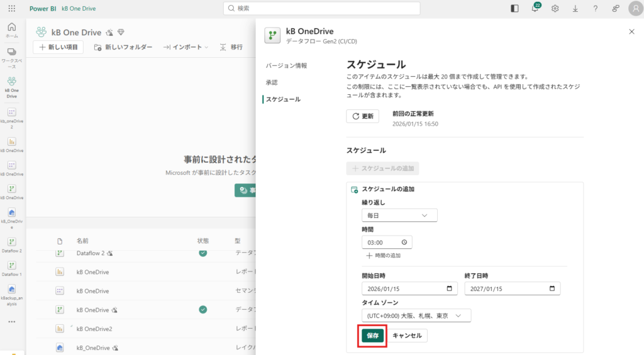Select バージョン情報 in side menu
Screen dimensions: 644x355
286,65
